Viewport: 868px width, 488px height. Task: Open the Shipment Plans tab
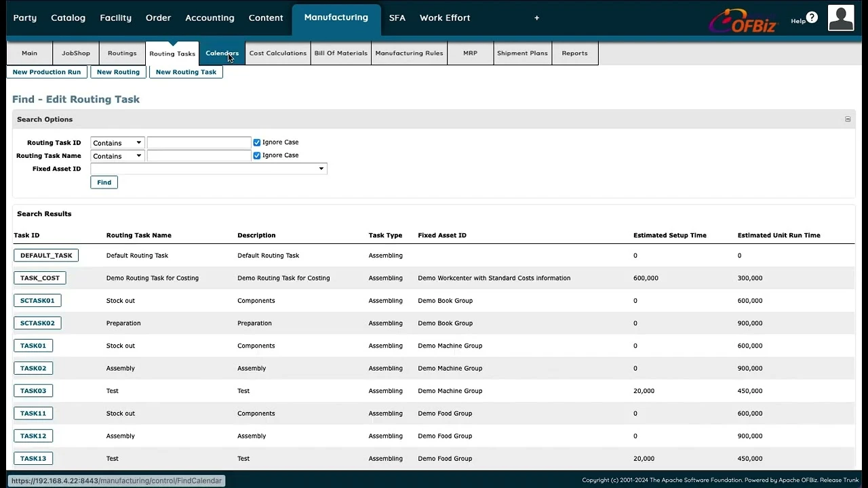click(522, 53)
